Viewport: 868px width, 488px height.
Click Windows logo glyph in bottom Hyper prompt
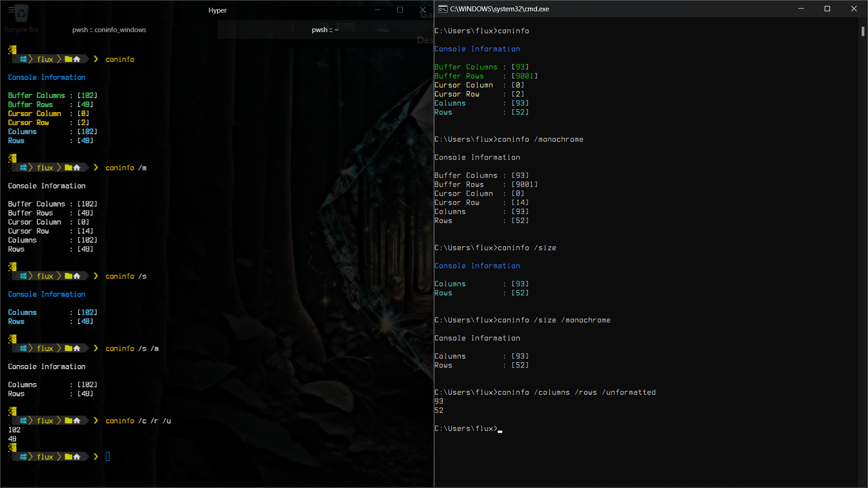pos(23,457)
